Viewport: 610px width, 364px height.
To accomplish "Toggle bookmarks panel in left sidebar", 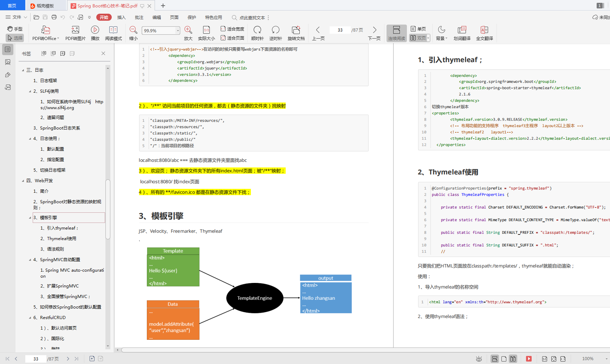I will click(8, 49).
